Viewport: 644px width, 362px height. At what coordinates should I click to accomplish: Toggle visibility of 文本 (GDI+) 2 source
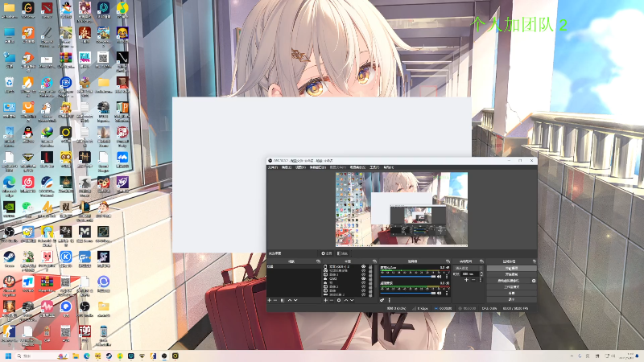coord(364,267)
